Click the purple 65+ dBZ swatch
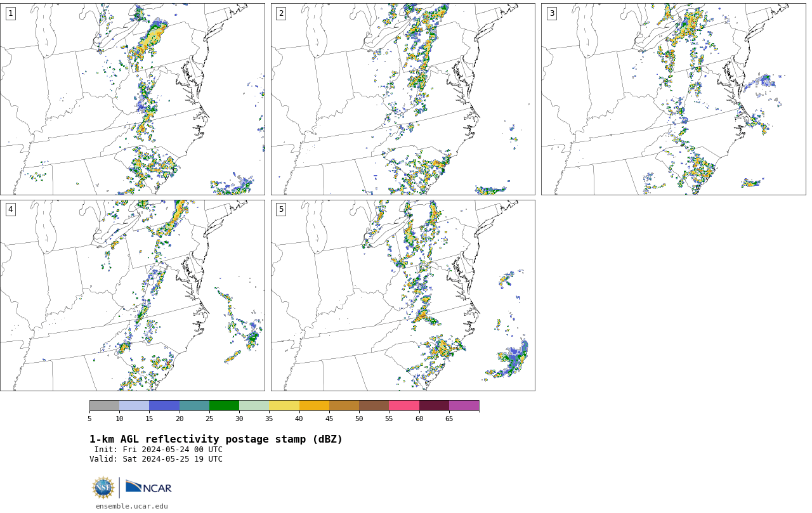This screenshot has height=513, width=812. click(464, 406)
